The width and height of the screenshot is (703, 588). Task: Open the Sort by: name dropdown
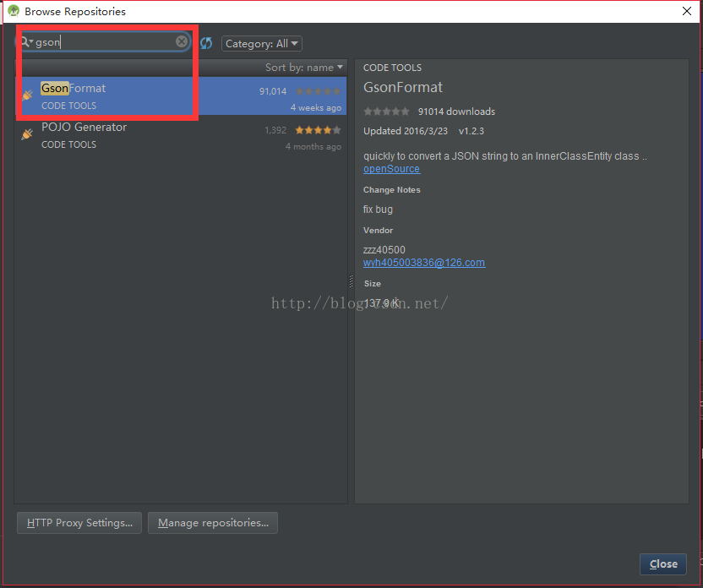[304, 68]
